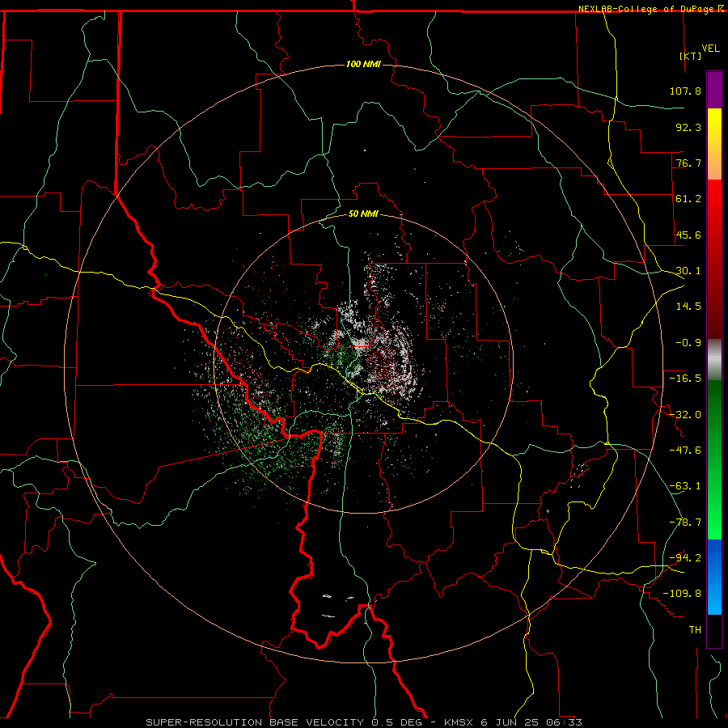Click the -32.0 velocity scale value

pos(685,415)
